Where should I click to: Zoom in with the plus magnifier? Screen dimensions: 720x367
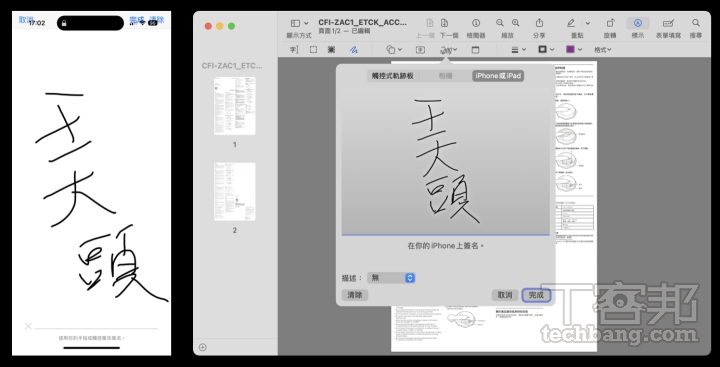516,23
